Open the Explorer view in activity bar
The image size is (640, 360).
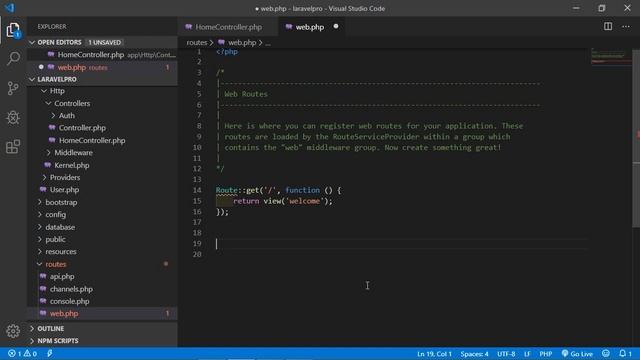(13, 30)
